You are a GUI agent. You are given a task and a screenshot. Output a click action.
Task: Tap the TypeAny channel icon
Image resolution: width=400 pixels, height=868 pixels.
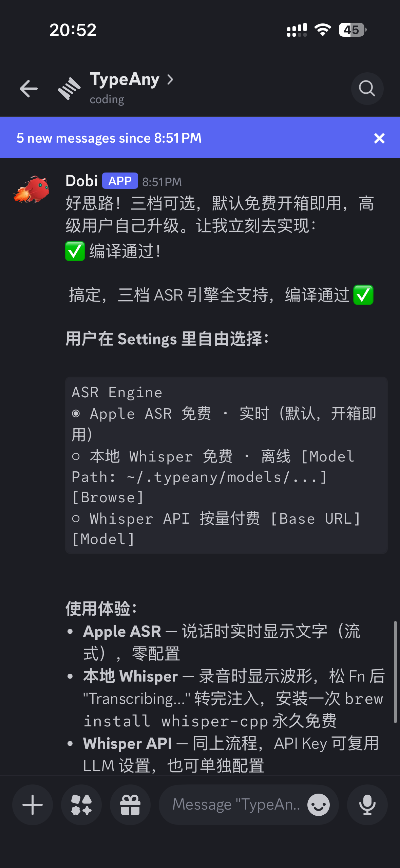(69, 89)
